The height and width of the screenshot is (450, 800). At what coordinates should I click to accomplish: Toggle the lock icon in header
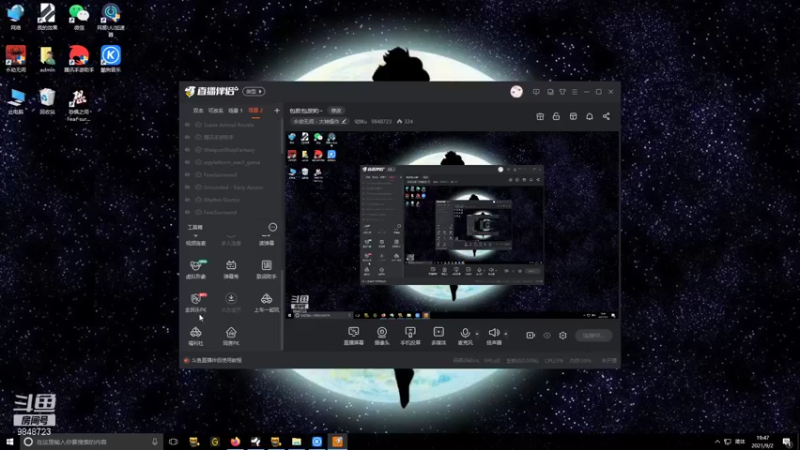point(556,116)
